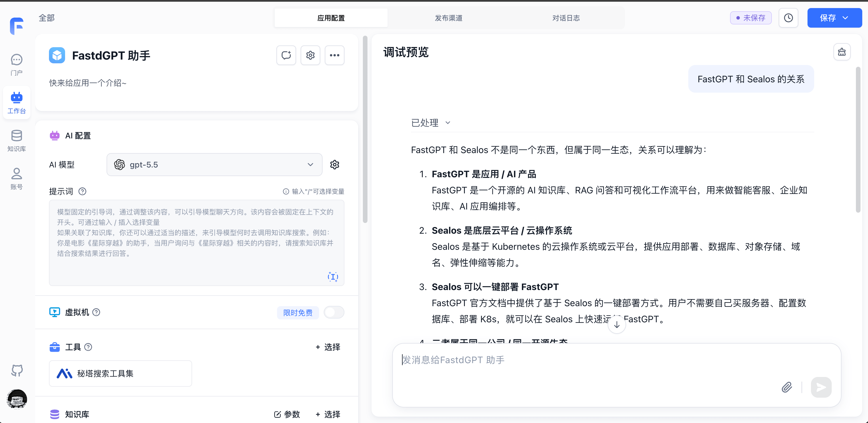Open the 保存 button dropdown arrow
The width and height of the screenshot is (868, 423).
tap(845, 18)
